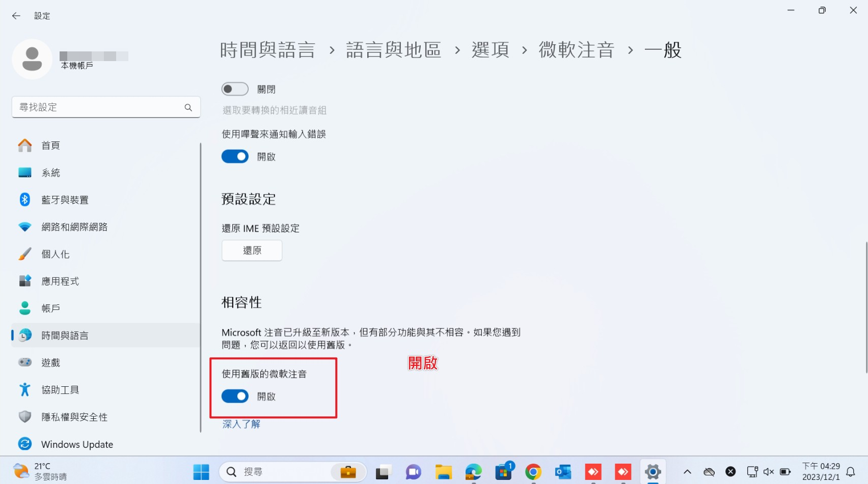Click the 還原 button
Viewport: 868px width, 484px height.
coord(252,250)
